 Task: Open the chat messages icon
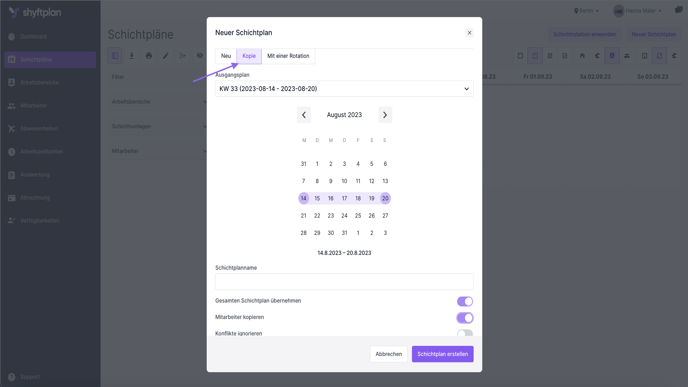678,10
